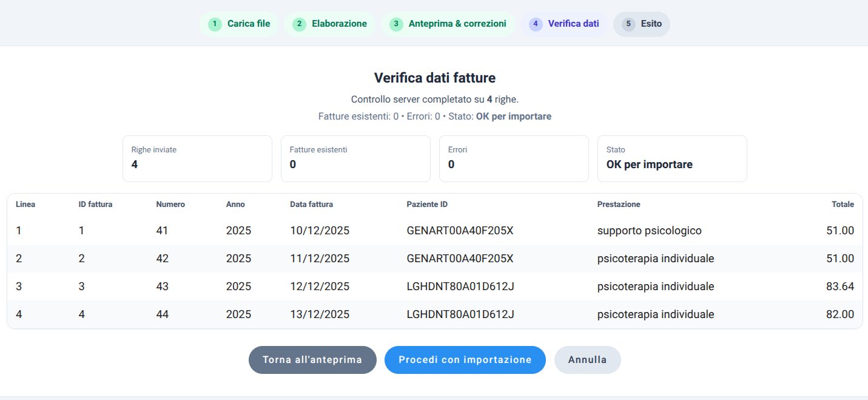
Task: Cancel with the 'Annulla' button
Action: coord(587,360)
